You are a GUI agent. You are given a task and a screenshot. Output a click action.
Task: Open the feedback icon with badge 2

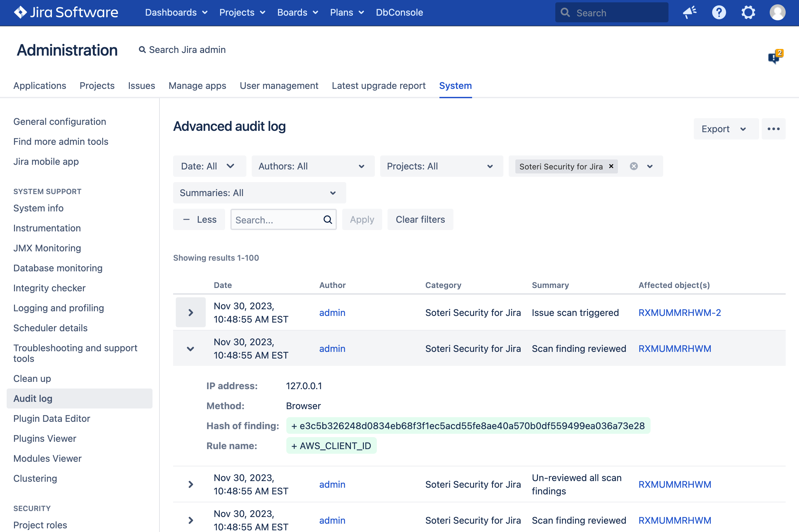(x=775, y=57)
